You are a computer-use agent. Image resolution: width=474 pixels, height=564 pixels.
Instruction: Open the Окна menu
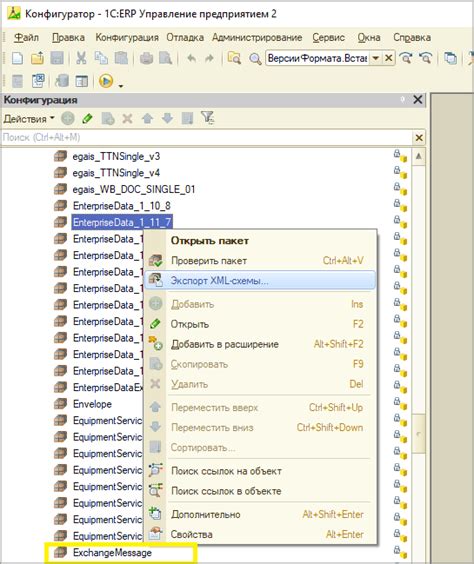pyautogui.click(x=369, y=37)
